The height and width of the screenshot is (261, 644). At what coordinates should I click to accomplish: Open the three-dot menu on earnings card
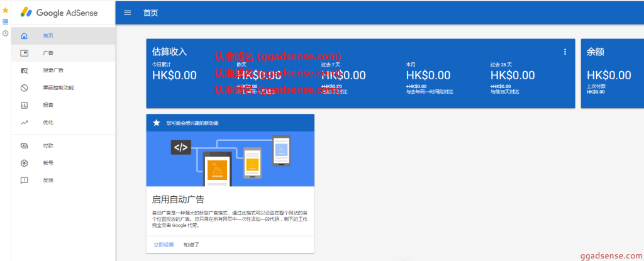565,52
